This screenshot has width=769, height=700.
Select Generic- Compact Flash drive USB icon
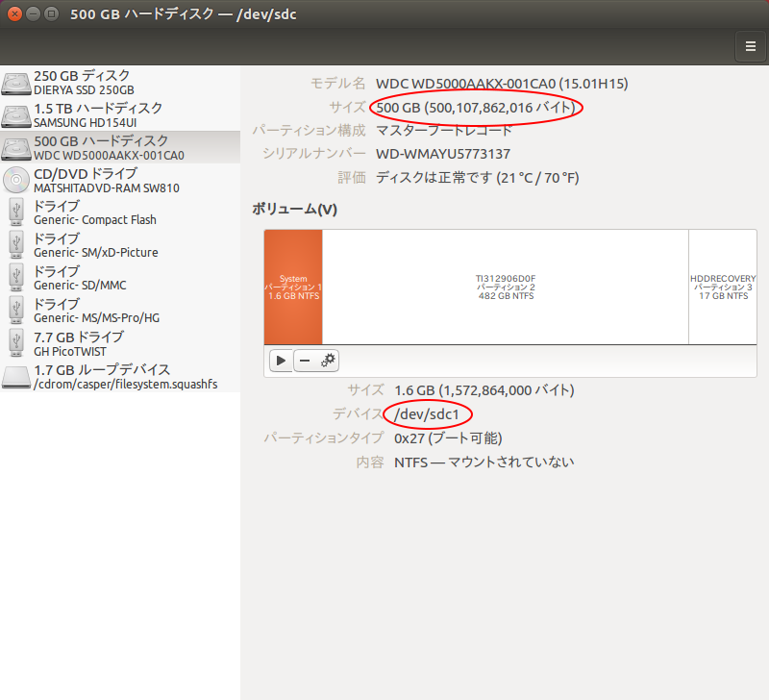coord(16,212)
